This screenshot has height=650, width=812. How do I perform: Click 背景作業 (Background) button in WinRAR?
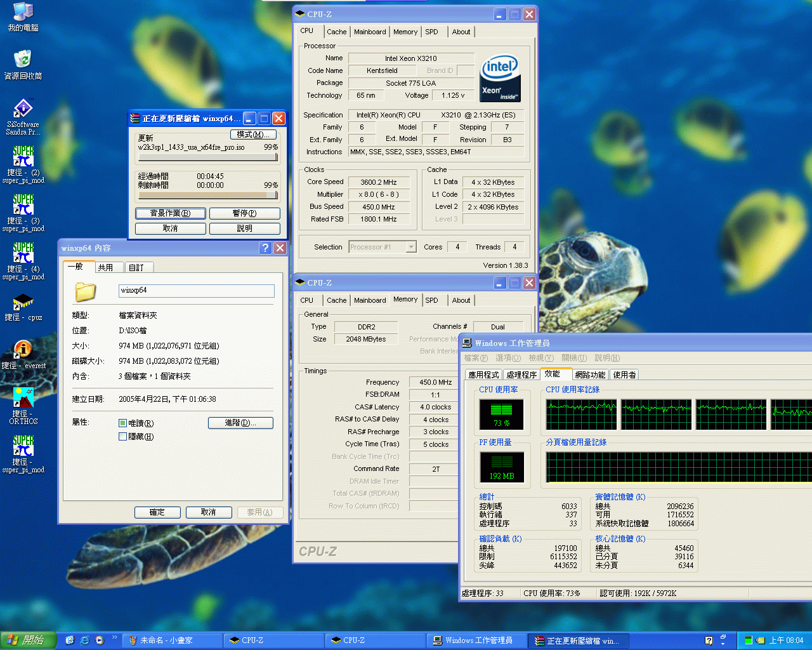click(x=170, y=213)
